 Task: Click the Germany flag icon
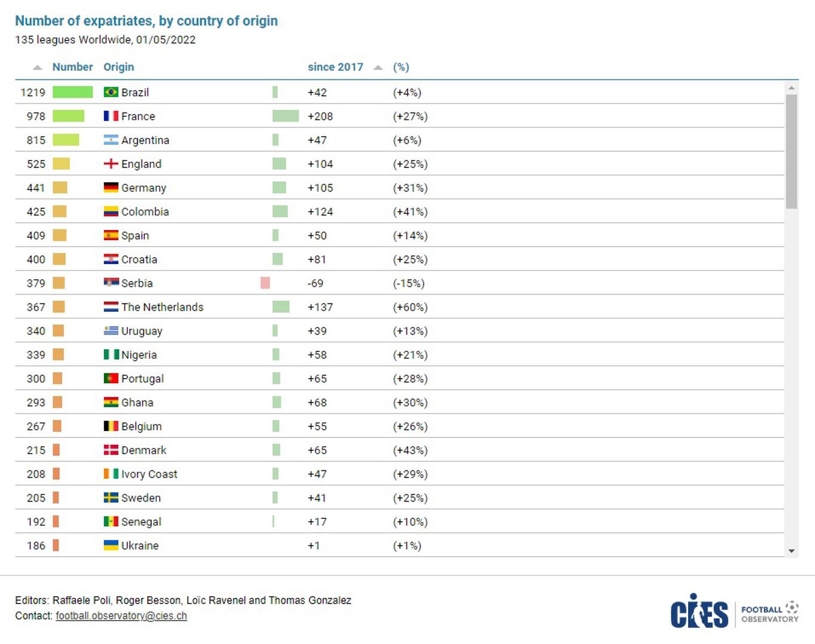111,188
